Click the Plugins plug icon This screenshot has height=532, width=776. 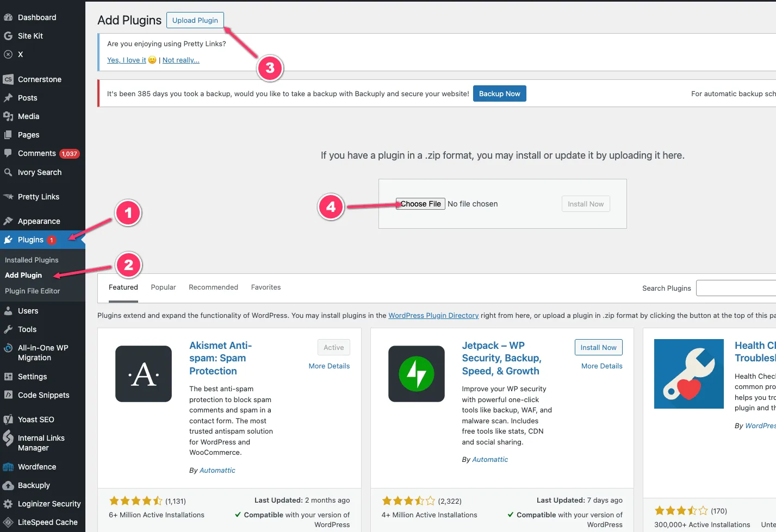click(8, 240)
